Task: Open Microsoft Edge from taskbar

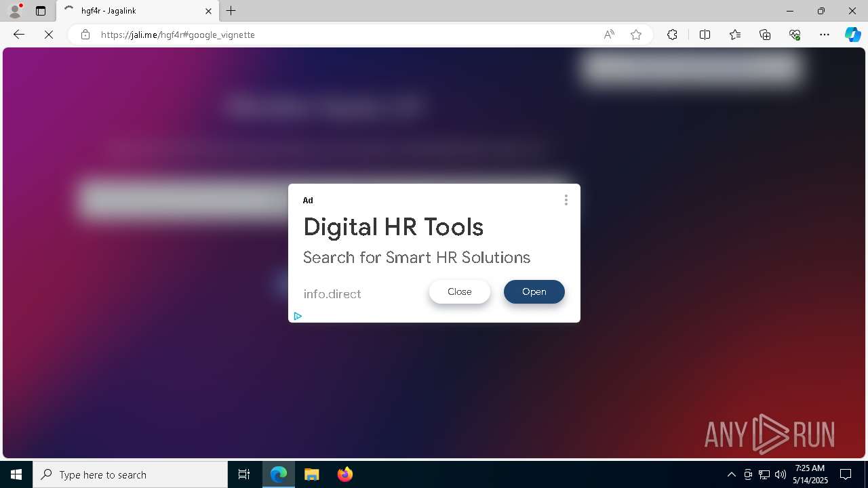Action: click(279, 474)
